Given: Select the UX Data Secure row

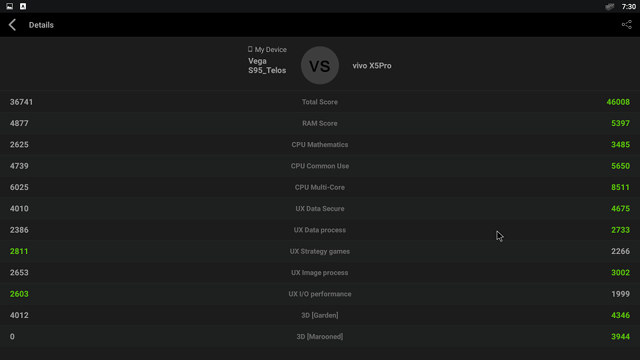Looking at the screenshot, I should 320,209.
